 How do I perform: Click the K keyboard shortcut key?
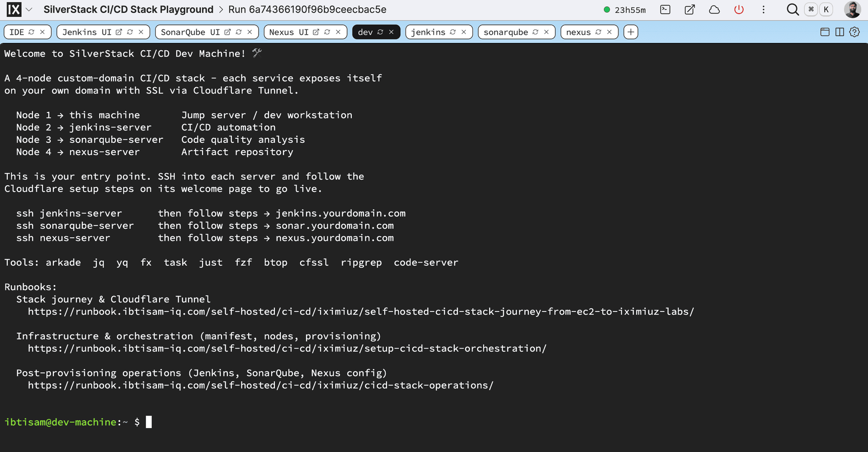[x=826, y=9]
